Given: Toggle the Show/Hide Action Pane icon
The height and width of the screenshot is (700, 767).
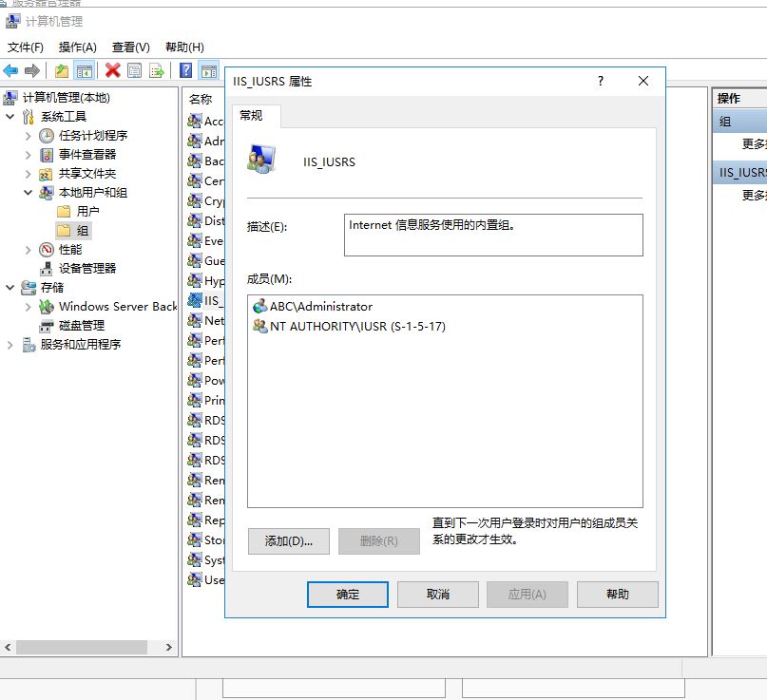Looking at the screenshot, I should pyautogui.click(x=211, y=69).
